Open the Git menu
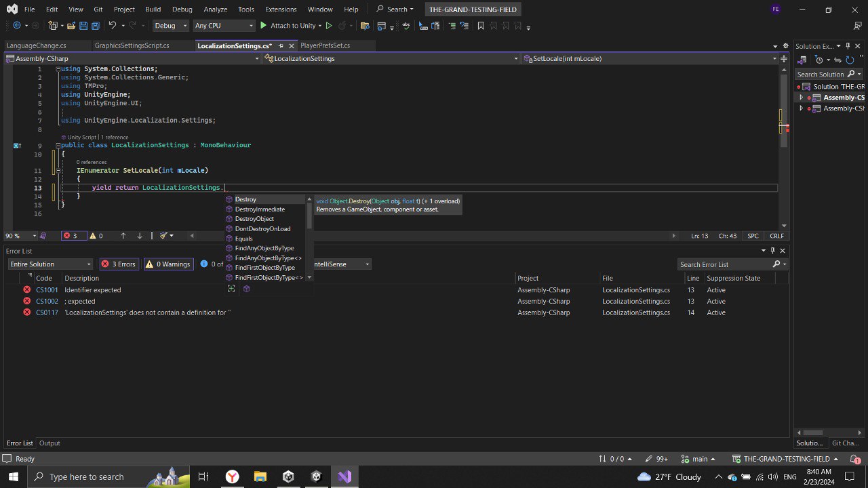868x488 pixels. tap(98, 9)
